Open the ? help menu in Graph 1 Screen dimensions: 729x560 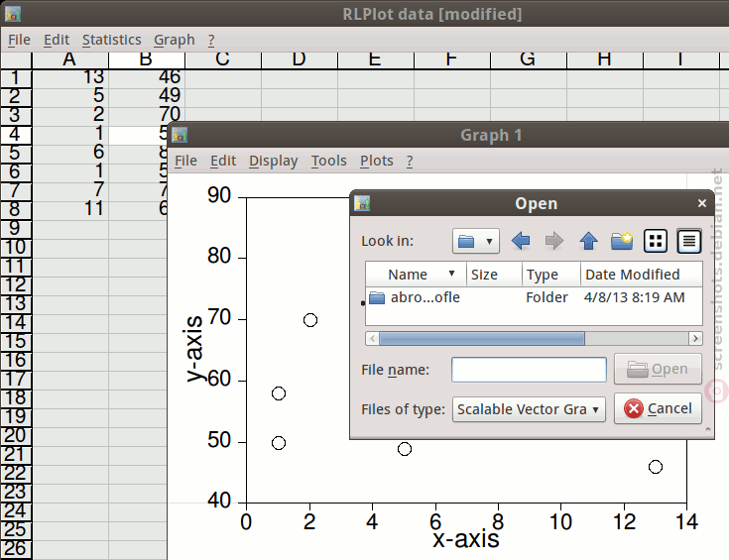pos(410,161)
